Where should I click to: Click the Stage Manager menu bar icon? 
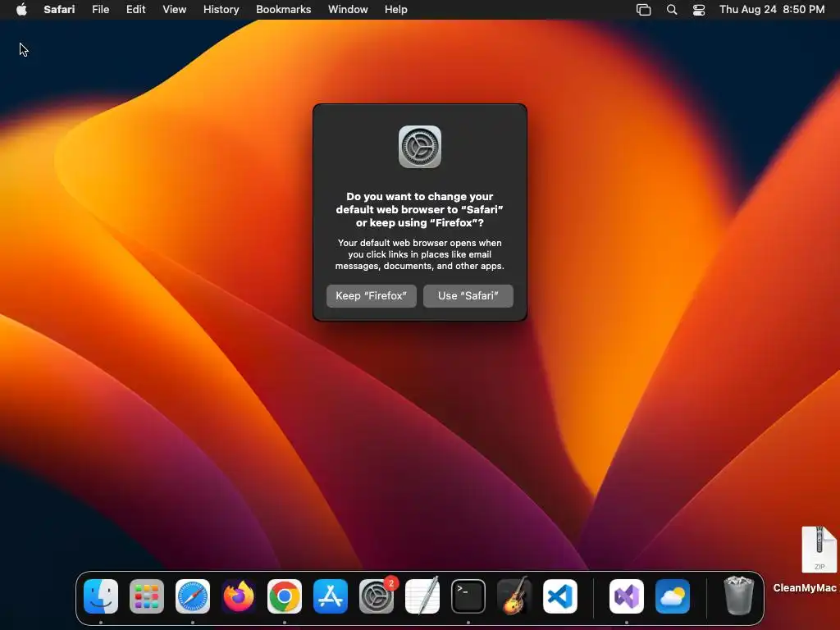(x=643, y=10)
